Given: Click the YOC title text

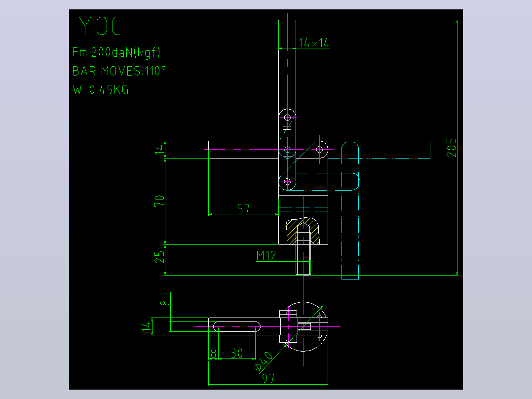Looking at the screenshot, I should click(100, 26).
